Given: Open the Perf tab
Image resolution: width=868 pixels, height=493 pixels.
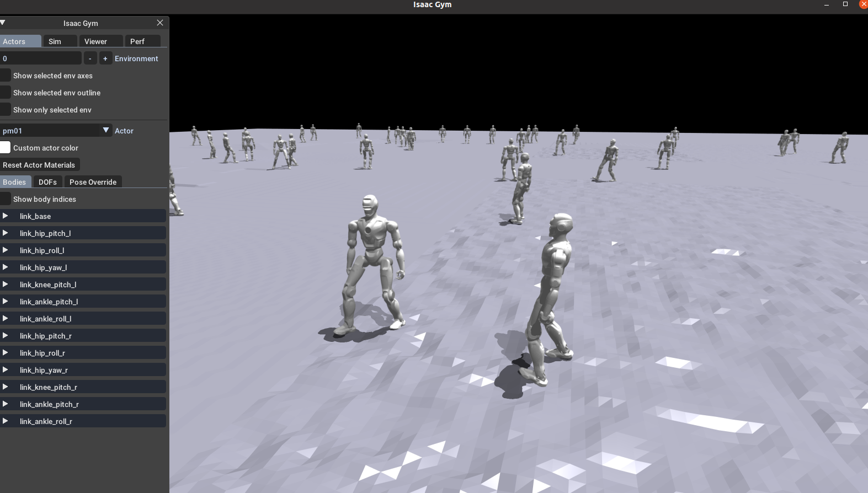Looking at the screenshot, I should tap(143, 41).
